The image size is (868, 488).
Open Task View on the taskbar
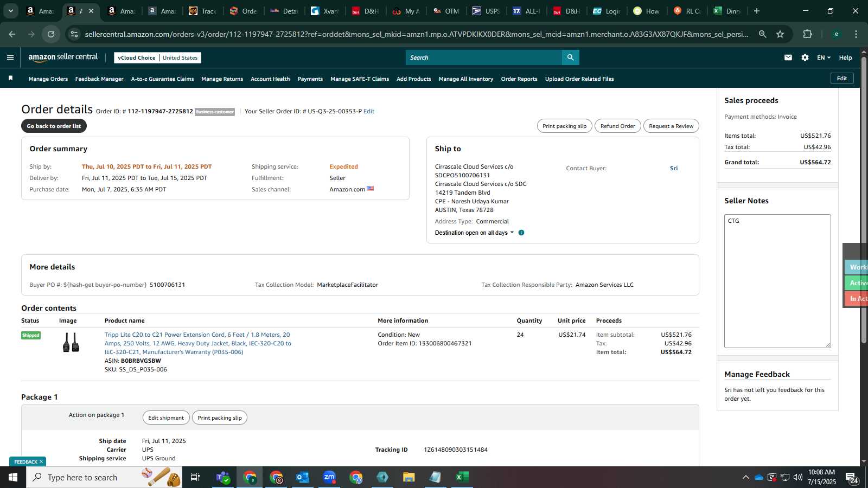pos(195,477)
